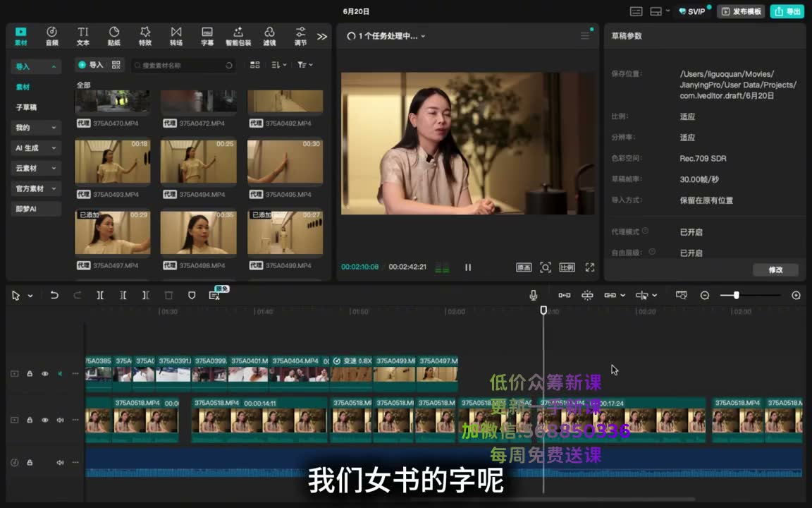Open the 滤镜 filters panel
Image resolution: width=812 pixels, height=508 pixels.
[269, 36]
